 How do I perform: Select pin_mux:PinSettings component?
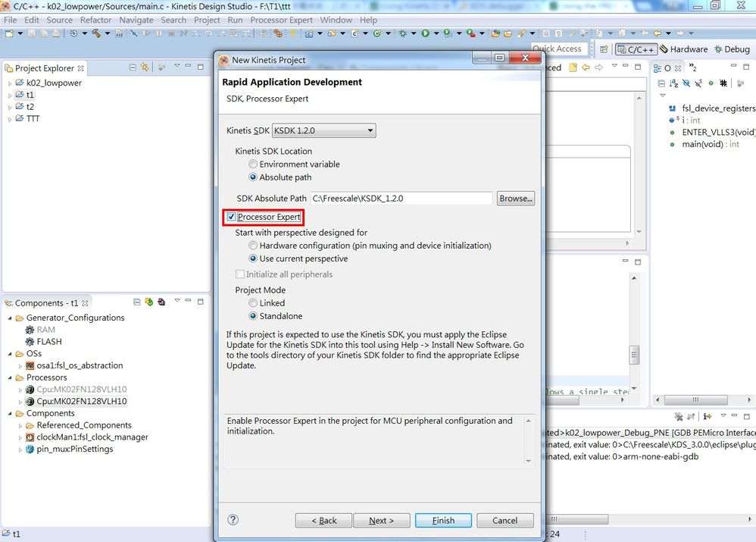(75, 449)
